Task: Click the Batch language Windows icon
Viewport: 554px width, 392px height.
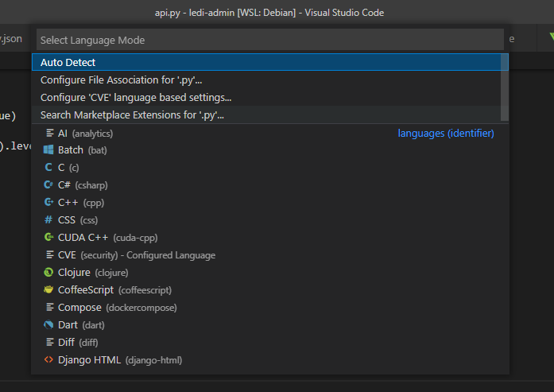Action: point(49,150)
